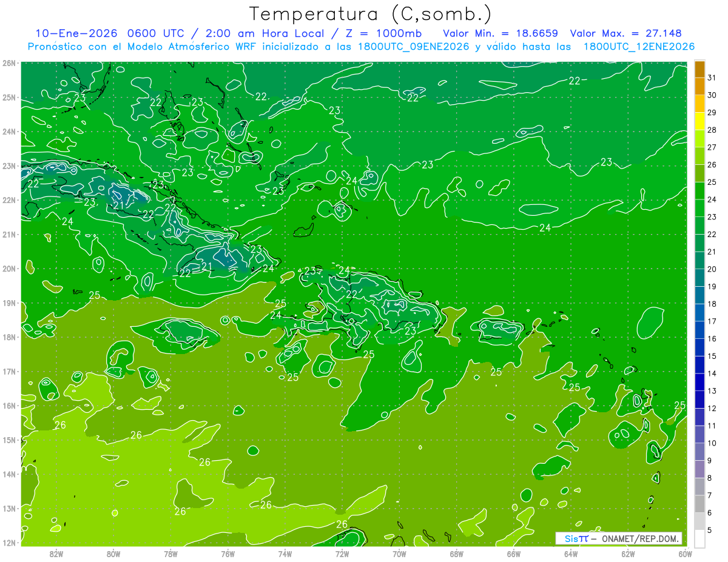Image resolution: width=728 pixels, height=562 pixels.
Task: Select the "Z = 1000mb" level text
Action: click(x=383, y=33)
